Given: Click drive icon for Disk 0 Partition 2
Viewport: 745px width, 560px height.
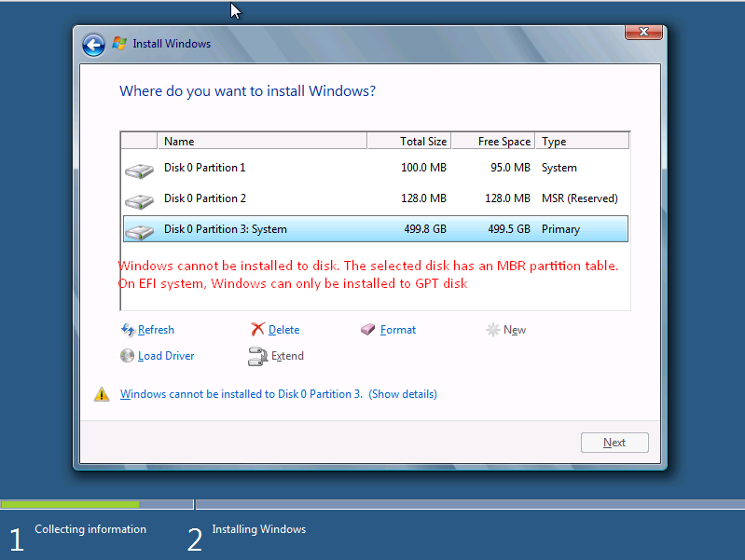Looking at the screenshot, I should coord(139,201).
